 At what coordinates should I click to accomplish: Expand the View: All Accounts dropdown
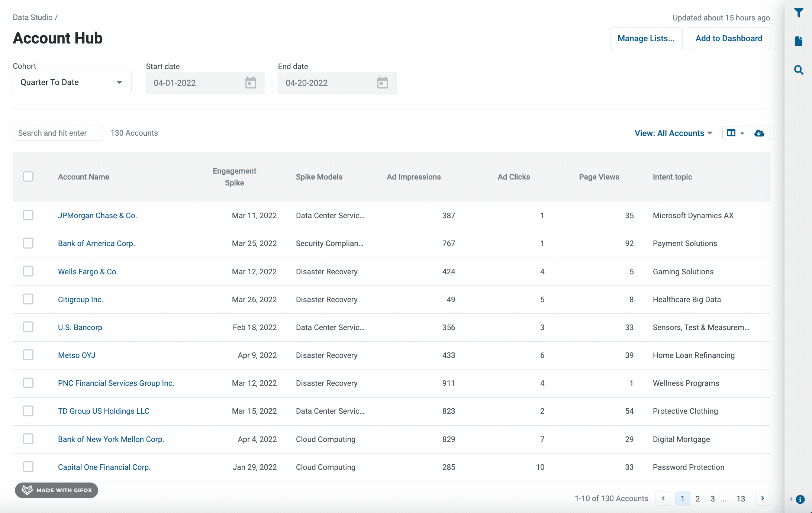coord(673,133)
